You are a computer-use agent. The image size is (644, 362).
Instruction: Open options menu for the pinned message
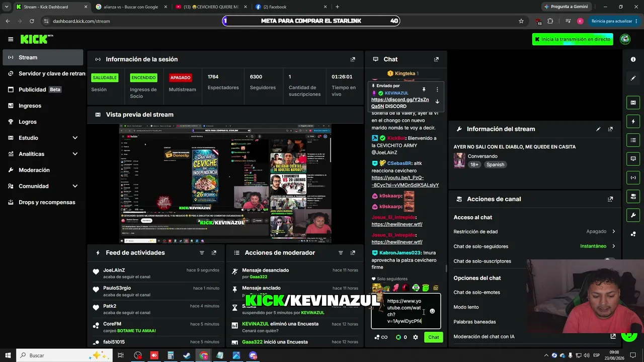437,89
